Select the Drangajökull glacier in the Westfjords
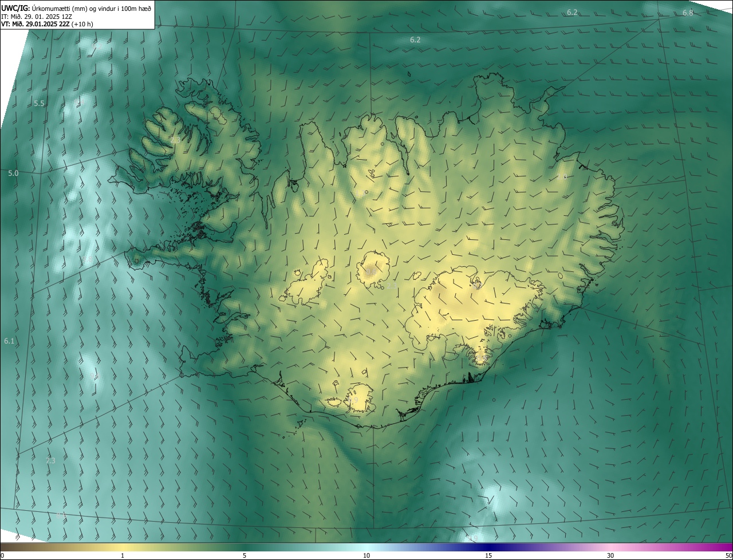733x560 pixels. 218,115
